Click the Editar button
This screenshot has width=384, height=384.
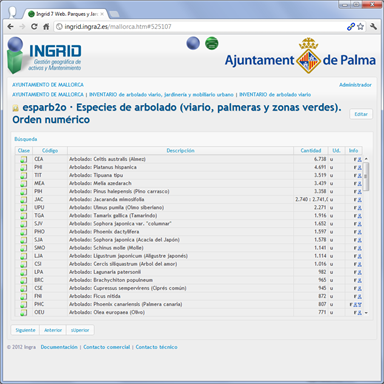(361, 114)
